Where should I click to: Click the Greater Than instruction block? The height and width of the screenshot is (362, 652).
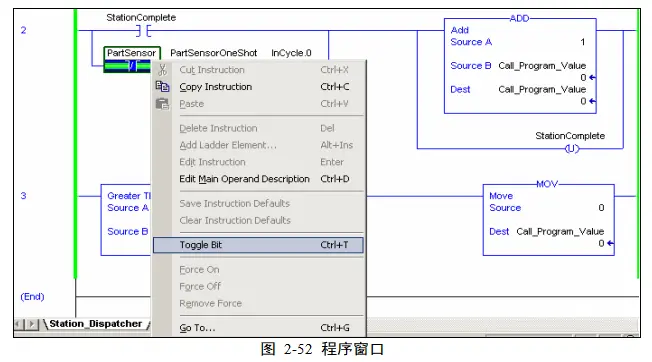126,220
